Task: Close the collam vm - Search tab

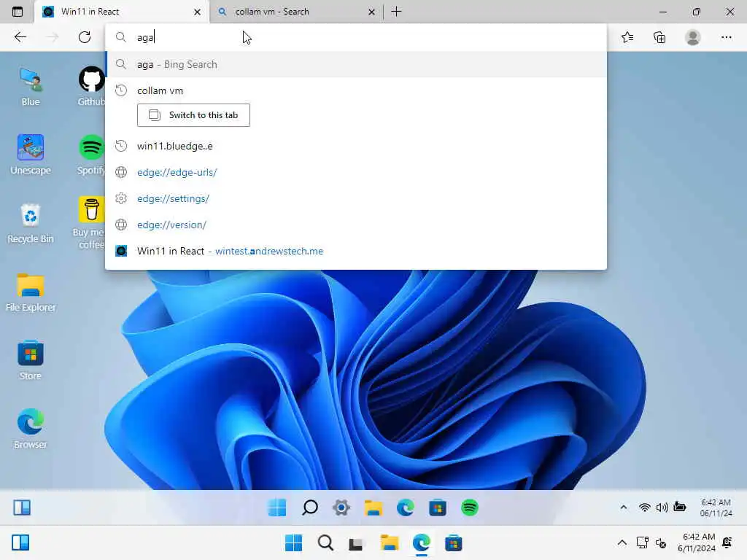Action: [x=371, y=12]
